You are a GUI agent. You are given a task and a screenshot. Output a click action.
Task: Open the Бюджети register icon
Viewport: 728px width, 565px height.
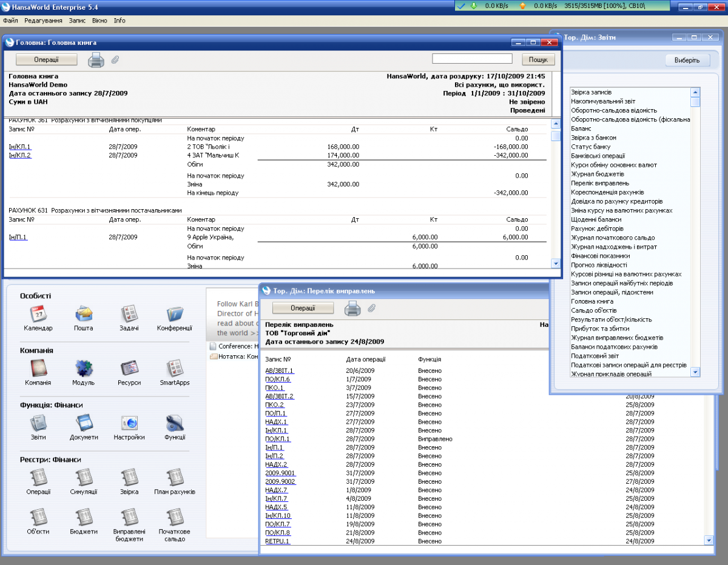coord(84,517)
